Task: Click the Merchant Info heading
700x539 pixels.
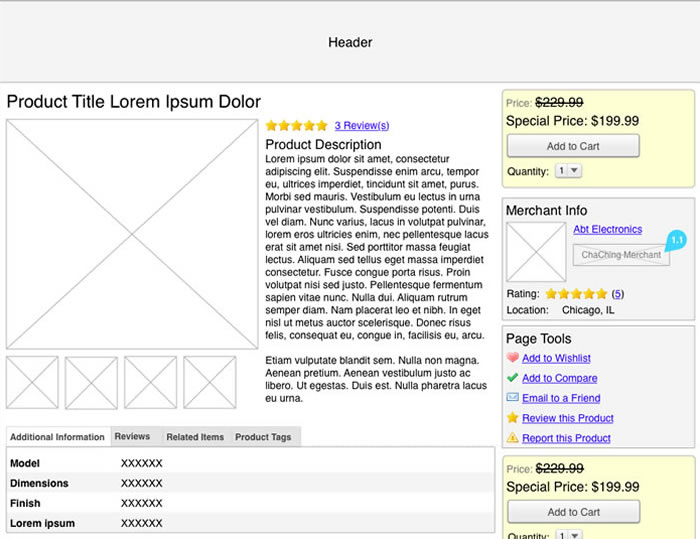Action: tap(546, 210)
